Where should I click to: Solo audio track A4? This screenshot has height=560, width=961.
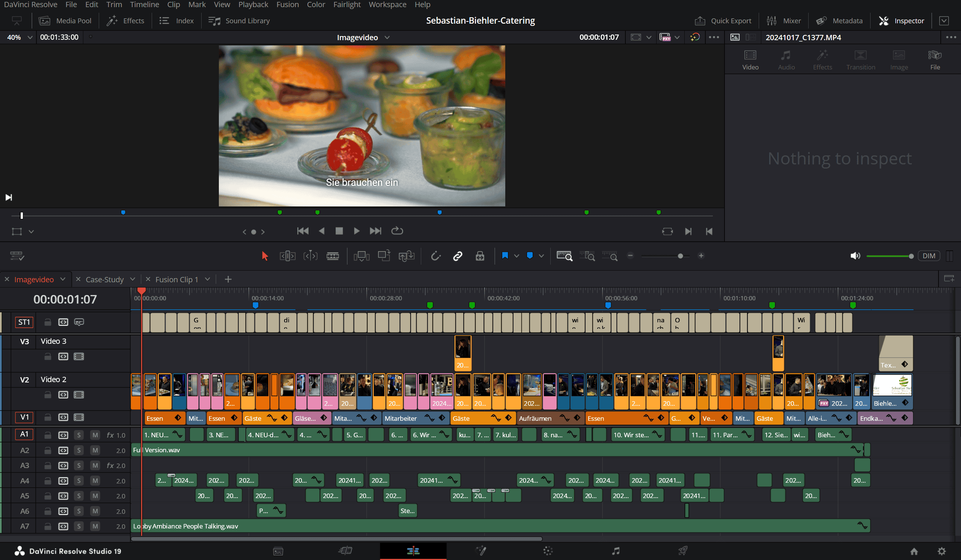79,481
